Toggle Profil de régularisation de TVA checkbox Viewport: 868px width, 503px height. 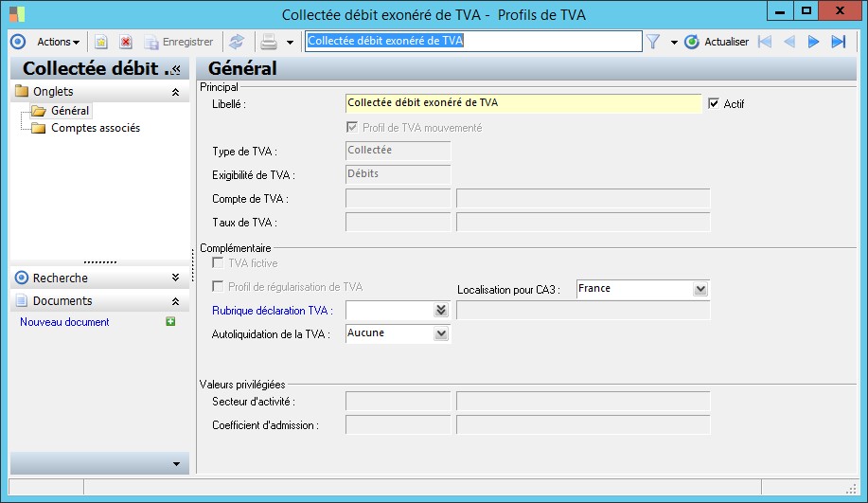pos(218,287)
